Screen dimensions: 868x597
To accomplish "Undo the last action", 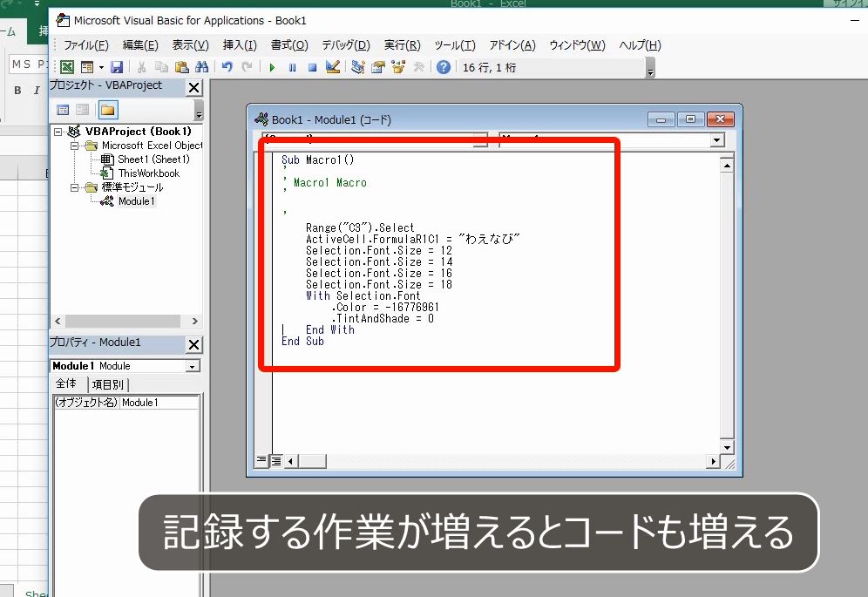I will tap(227, 68).
